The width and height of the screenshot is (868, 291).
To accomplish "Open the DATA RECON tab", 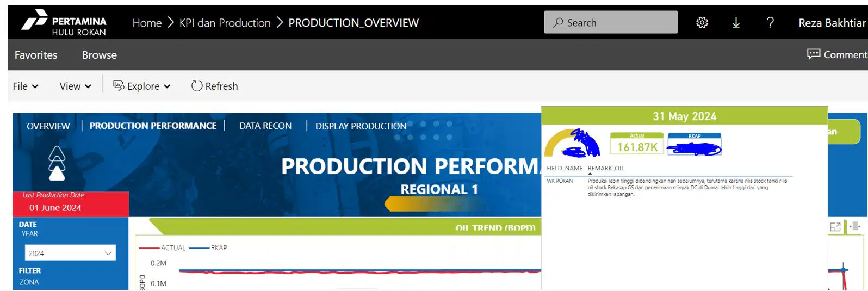I will pyautogui.click(x=265, y=126).
